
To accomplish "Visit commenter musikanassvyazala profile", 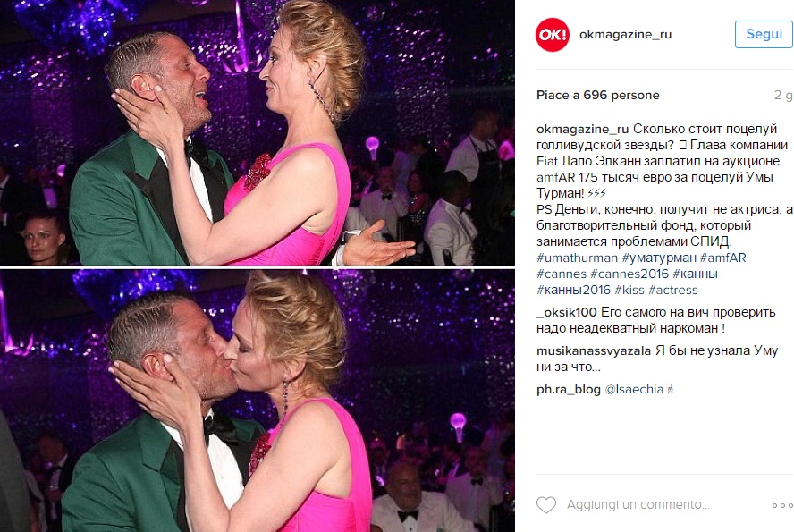I will click(594, 350).
